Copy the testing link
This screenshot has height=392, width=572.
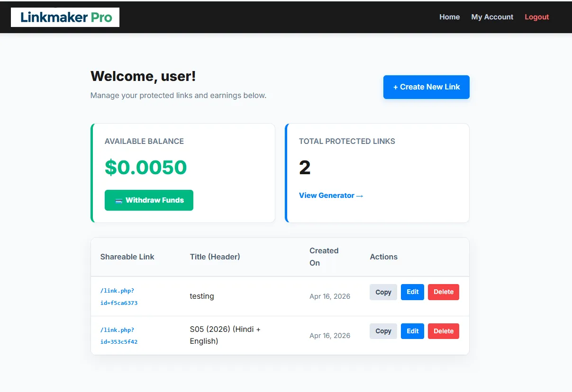pos(383,292)
